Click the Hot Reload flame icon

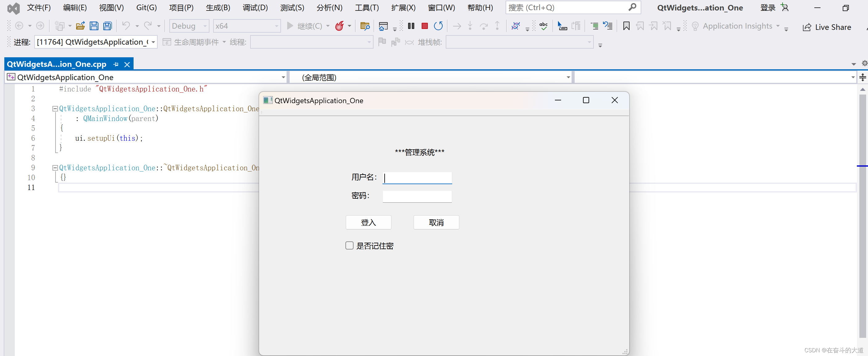(340, 26)
